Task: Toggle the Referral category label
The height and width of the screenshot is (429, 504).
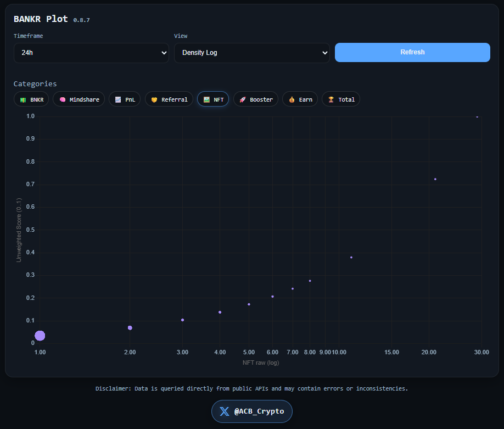Action: pyautogui.click(x=174, y=99)
